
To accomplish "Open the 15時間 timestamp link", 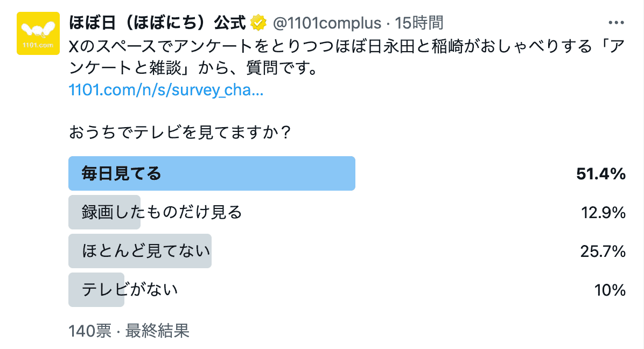I will (419, 23).
